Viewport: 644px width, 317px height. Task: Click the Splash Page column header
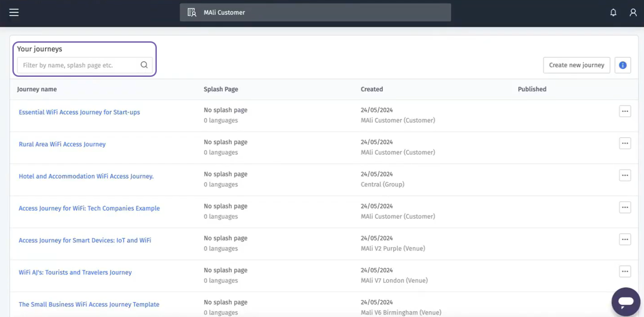point(221,89)
